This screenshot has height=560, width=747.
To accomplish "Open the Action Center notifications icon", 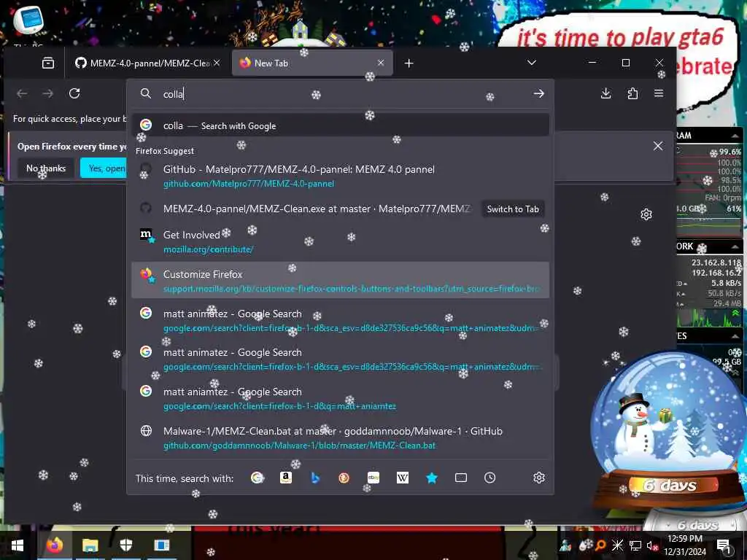I will 724,545.
